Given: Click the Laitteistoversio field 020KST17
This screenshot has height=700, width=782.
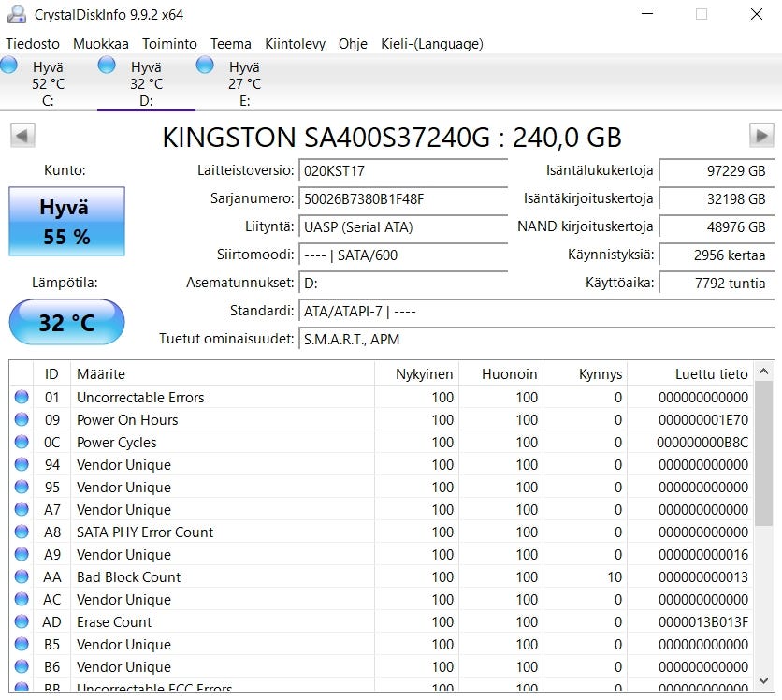Looking at the screenshot, I should coord(403,171).
